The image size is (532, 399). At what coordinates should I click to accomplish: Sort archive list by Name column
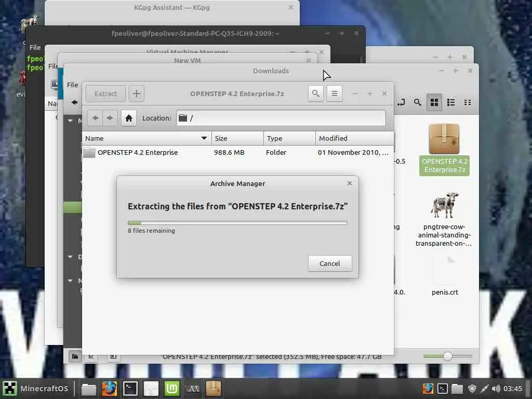tap(147, 138)
